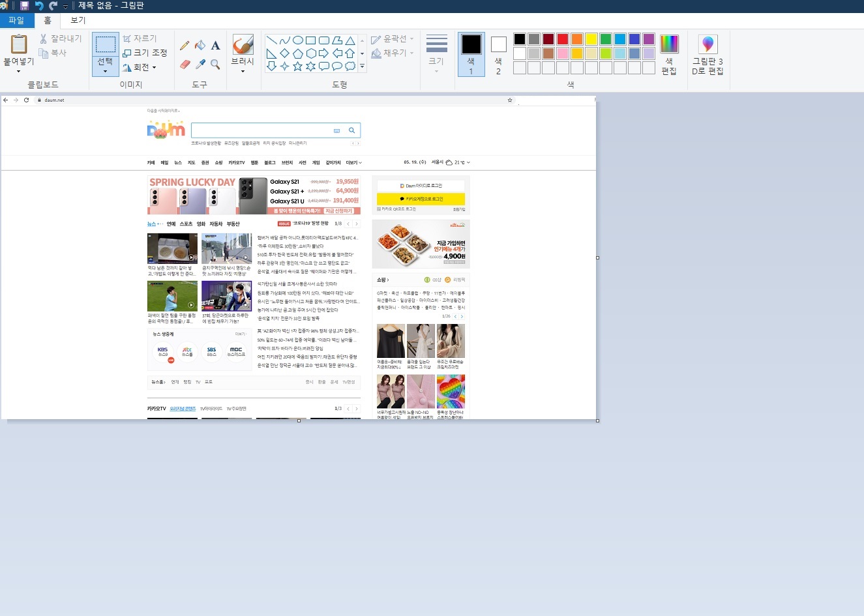The width and height of the screenshot is (864, 616).
Task: Open the 채우기 (Fill) dropdown
Action: 393,53
